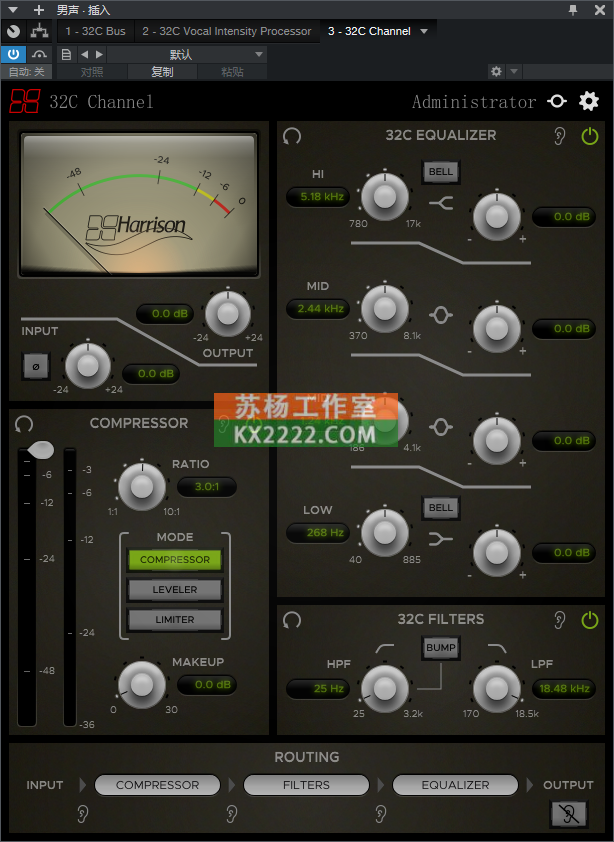Open the host toolbar gear settings icon
614x842 pixels.
496,71
